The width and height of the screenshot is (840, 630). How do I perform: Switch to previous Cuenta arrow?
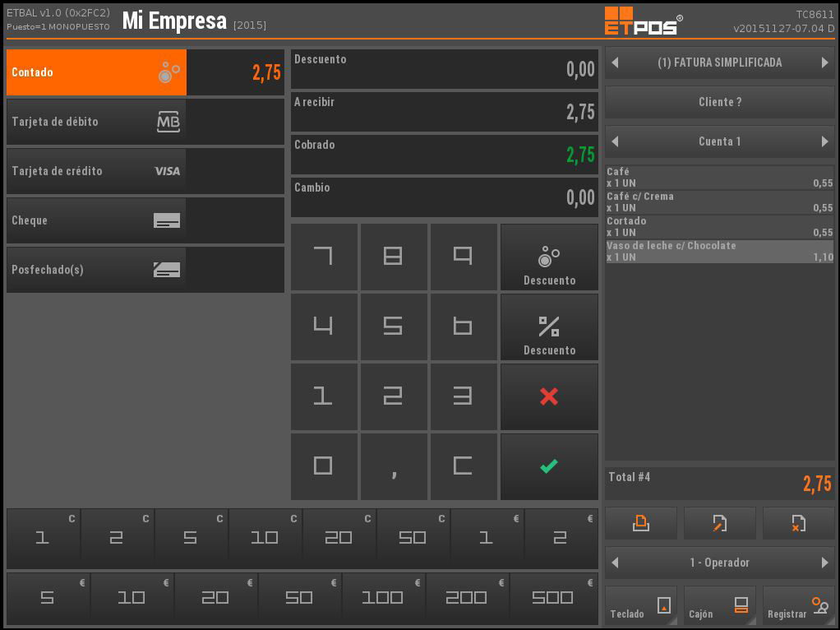615,141
